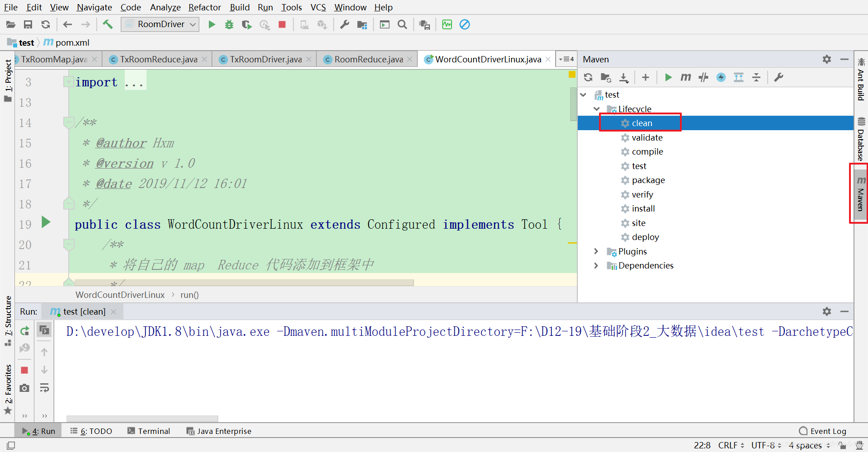Click Download Sources icon in Maven panel
Screen dimensions: 868x452
pyautogui.click(x=624, y=77)
